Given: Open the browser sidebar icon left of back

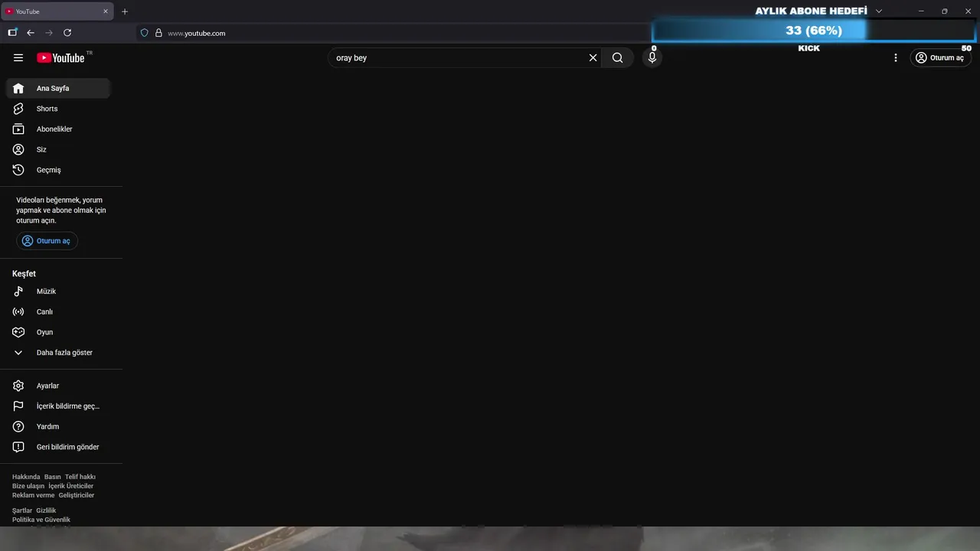Looking at the screenshot, I should point(12,33).
